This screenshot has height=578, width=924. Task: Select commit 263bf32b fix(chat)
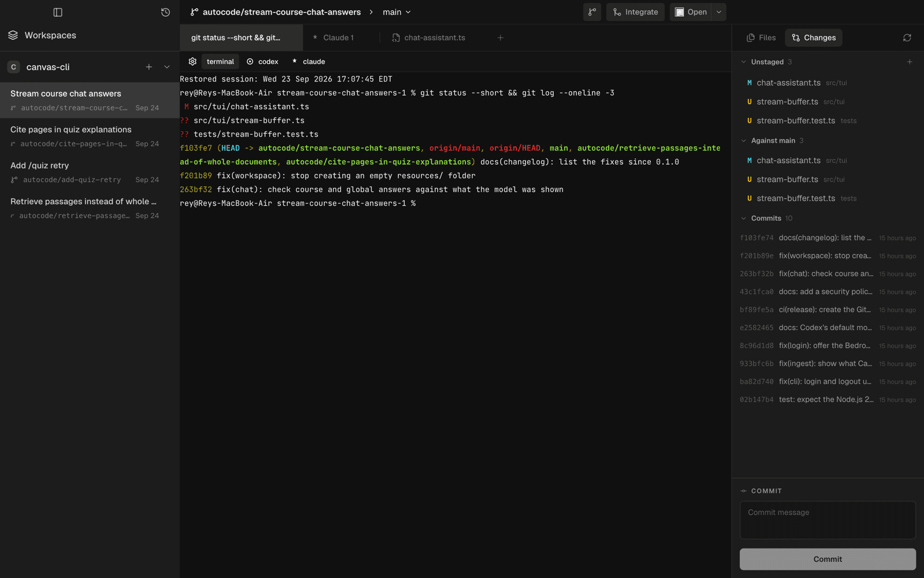point(828,274)
